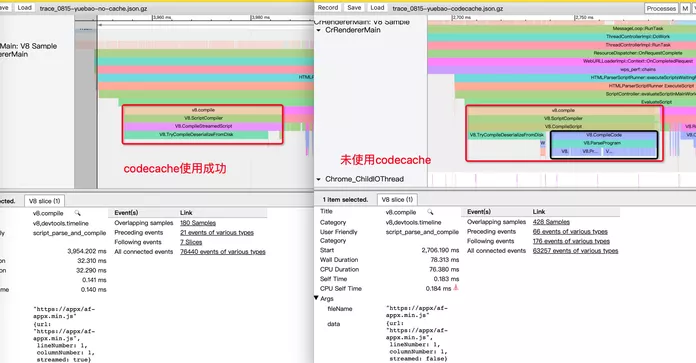Collapse the Args section in right window
The height and width of the screenshot is (363, 696).
tap(316, 298)
